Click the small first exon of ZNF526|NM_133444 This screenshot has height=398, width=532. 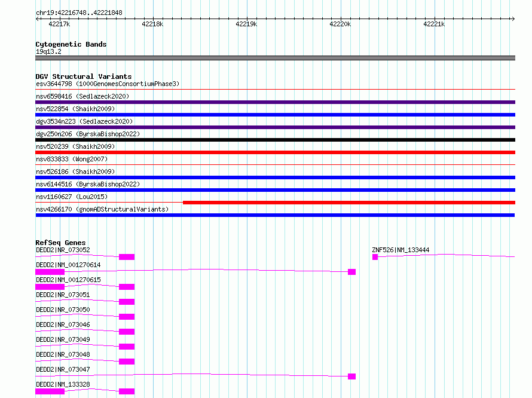click(x=375, y=257)
